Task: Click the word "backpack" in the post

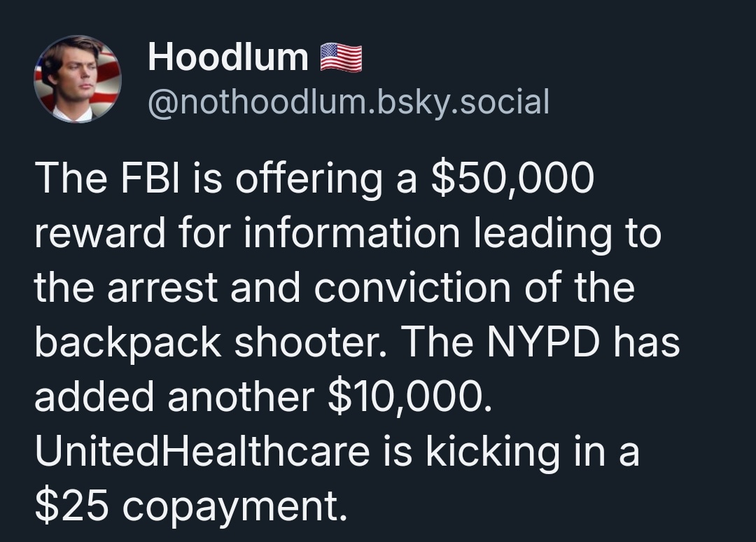Action: click(x=128, y=344)
